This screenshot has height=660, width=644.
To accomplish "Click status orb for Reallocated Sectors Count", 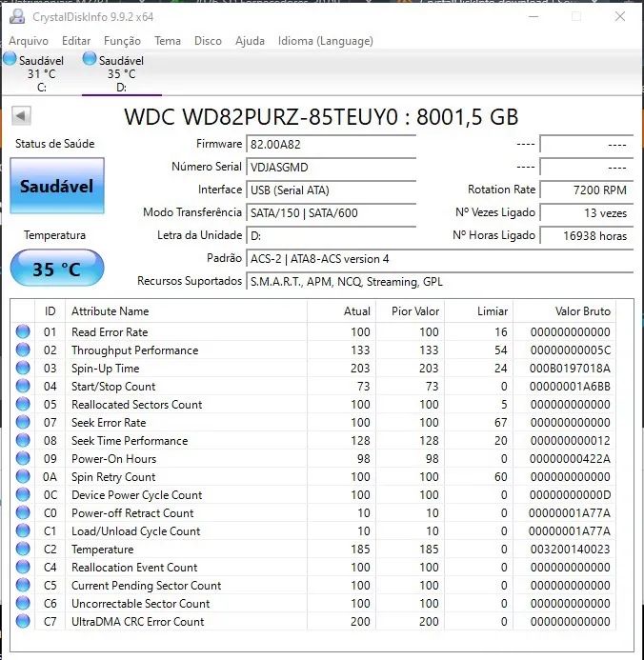I will click(23, 404).
